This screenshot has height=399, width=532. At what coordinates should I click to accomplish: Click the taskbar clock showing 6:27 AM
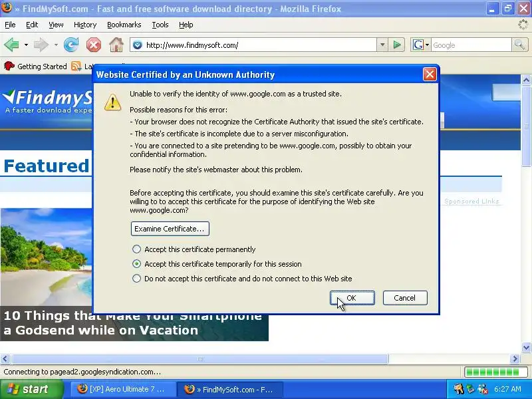point(507,389)
